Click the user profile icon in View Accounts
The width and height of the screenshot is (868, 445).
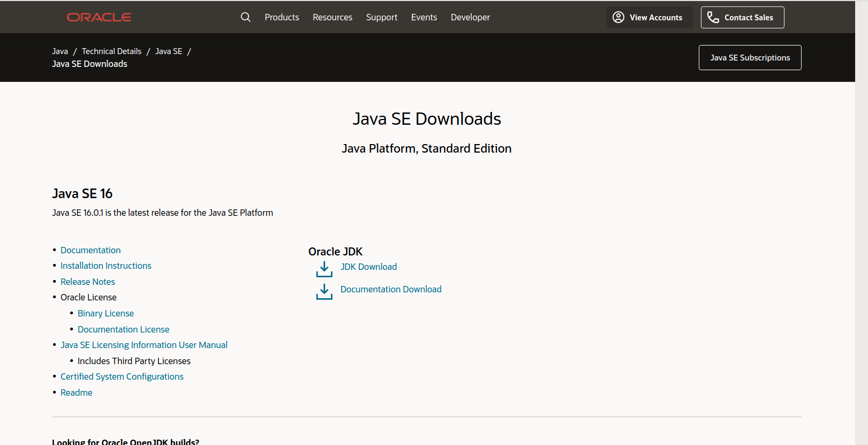[618, 17]
